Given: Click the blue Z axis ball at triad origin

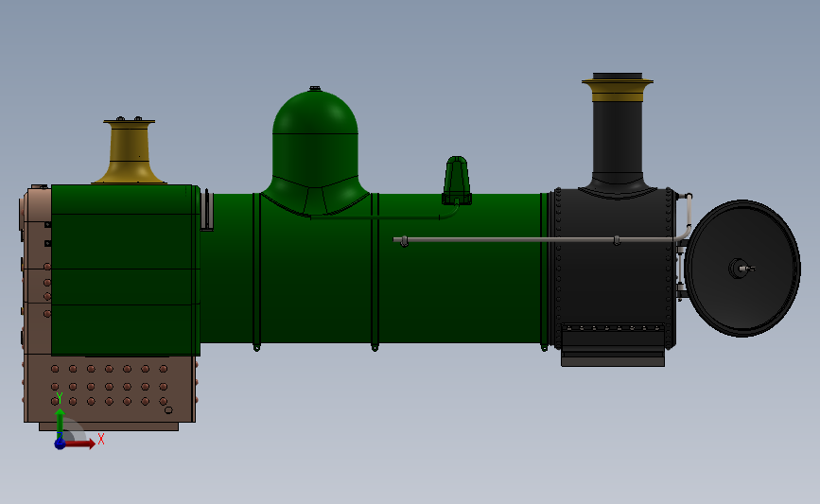Looking at the screenshot, I should [x=61, y=443].
